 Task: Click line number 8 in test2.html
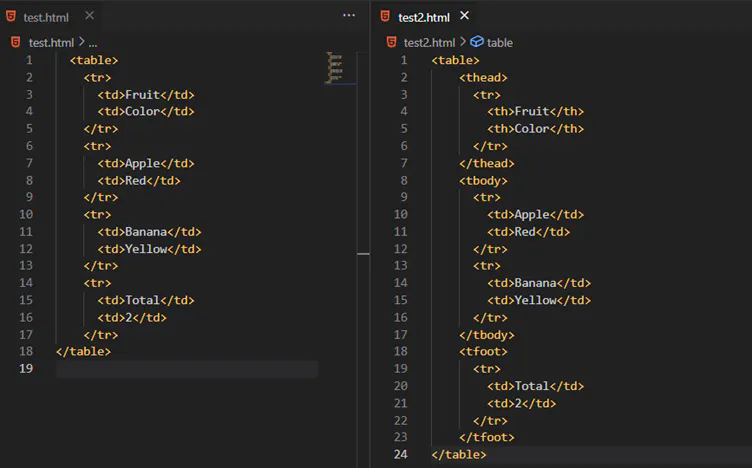tap(404, 181)
